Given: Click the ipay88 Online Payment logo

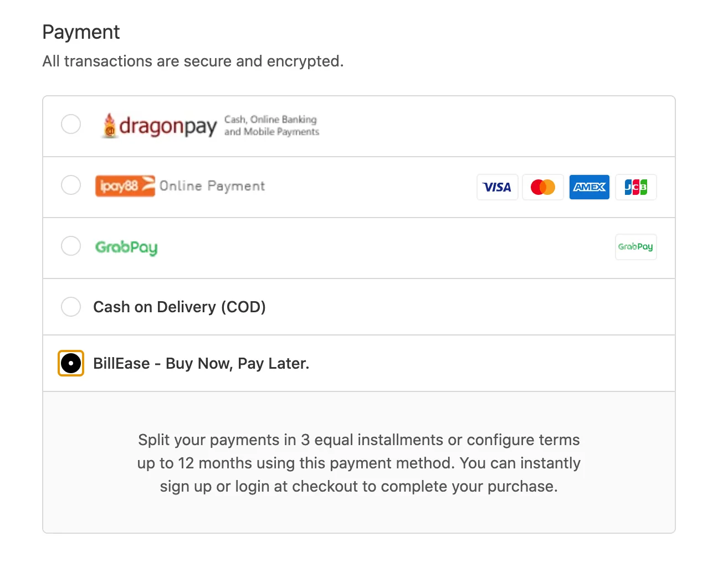Looking at the screenshot, I should [x=180, y=186].
